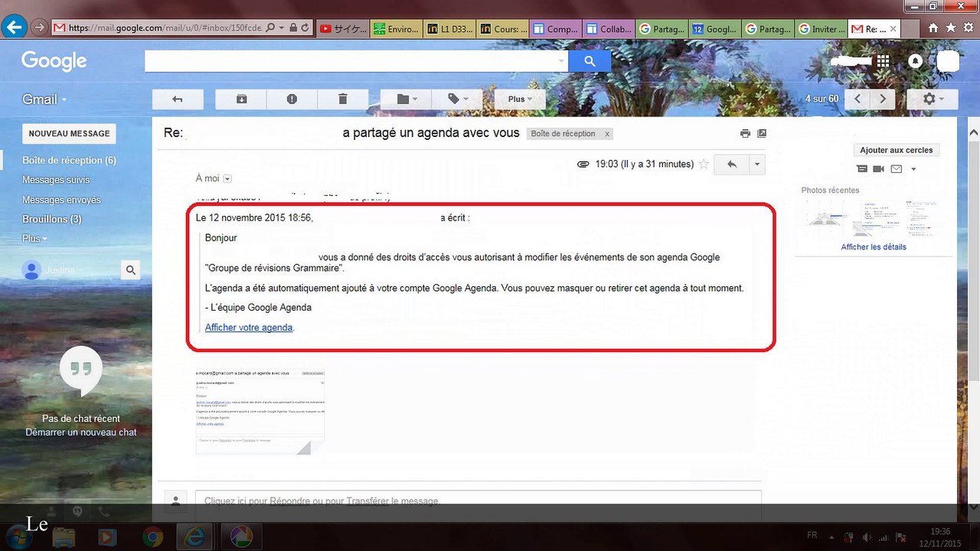This screenshot has height=551, width=980.
Task: Open the browser home page icon
Action: (x=933, y=28)
